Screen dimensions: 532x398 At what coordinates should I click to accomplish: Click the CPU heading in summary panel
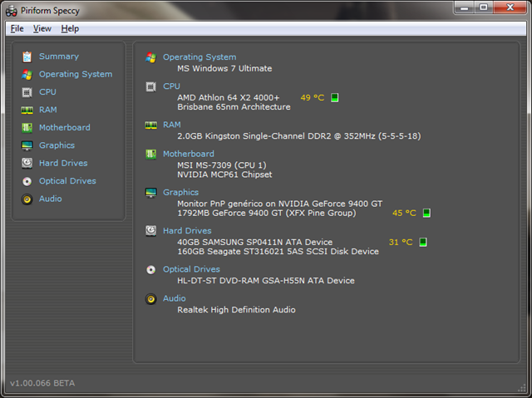[x=171, y=86]
